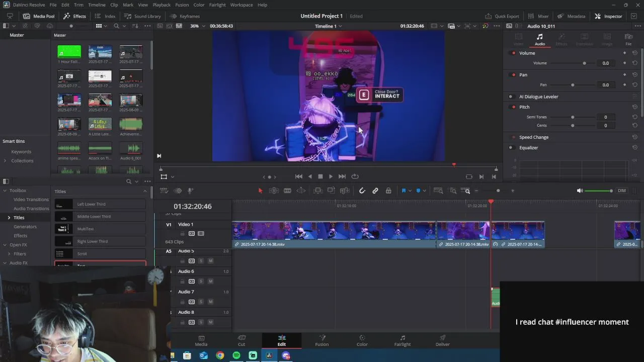Click the microphone voiceover icon in timeline toolbar
644x362 pixels.
click(x=191, y=191)
